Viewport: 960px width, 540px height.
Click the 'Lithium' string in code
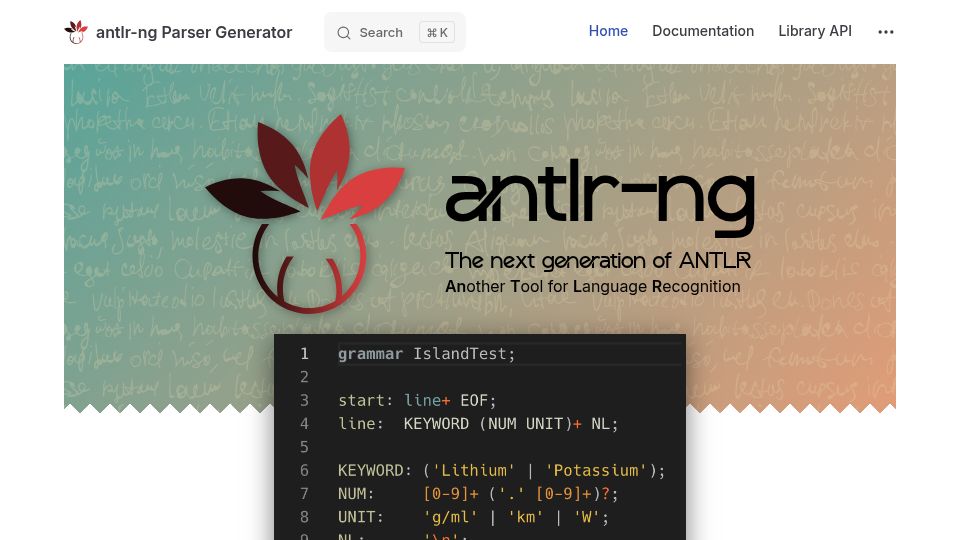[474, 470]
